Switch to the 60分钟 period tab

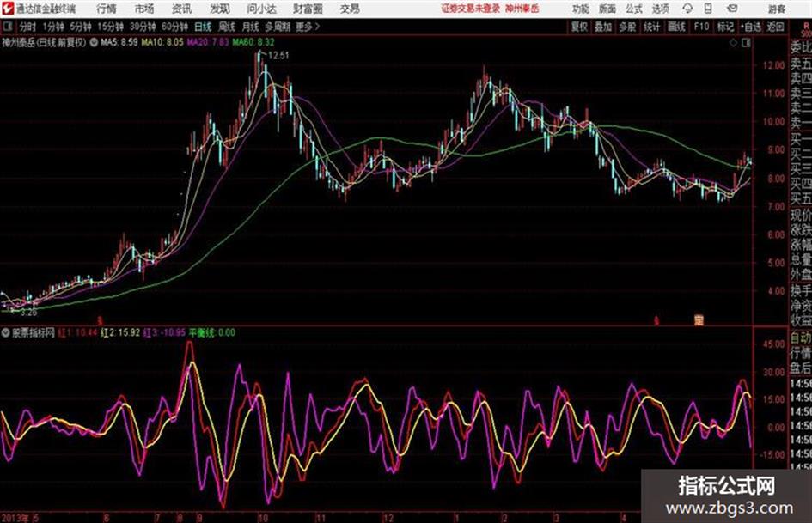[x=174, y=27]
